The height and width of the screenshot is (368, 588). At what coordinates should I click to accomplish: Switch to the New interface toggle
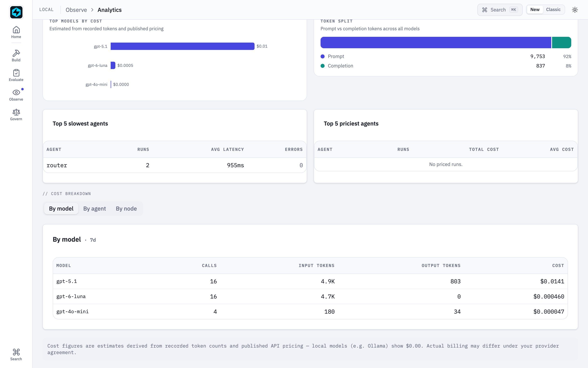point(535,9)
